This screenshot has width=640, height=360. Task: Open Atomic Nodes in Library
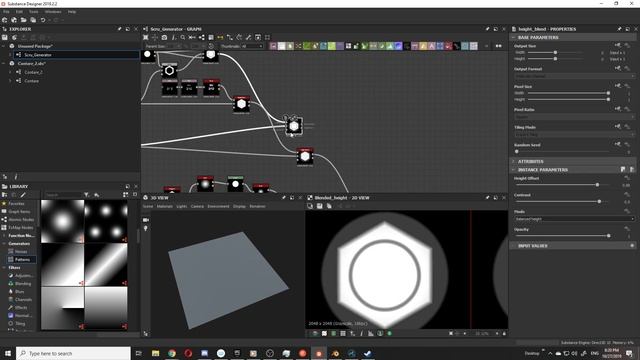click(21, 220)
